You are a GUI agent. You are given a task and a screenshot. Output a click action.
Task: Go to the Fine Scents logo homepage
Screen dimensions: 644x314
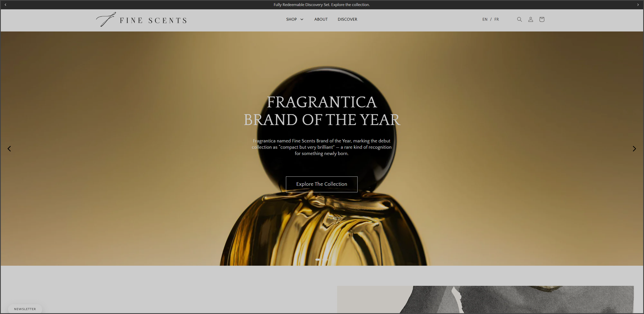pos(141,20)
